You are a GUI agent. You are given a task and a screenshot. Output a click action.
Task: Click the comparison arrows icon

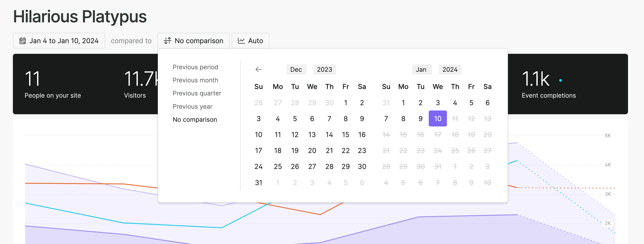167,41
